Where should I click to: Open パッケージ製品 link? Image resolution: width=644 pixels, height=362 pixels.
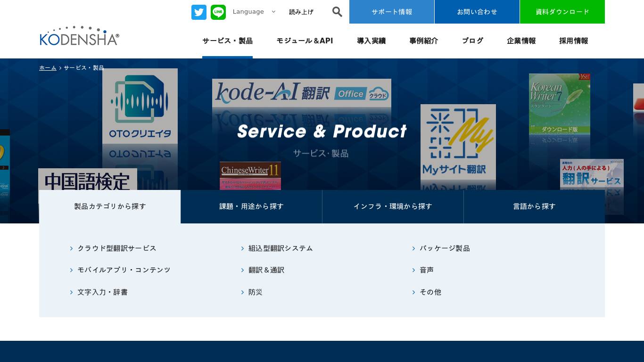pyautogui.click(x=445, y=248)
